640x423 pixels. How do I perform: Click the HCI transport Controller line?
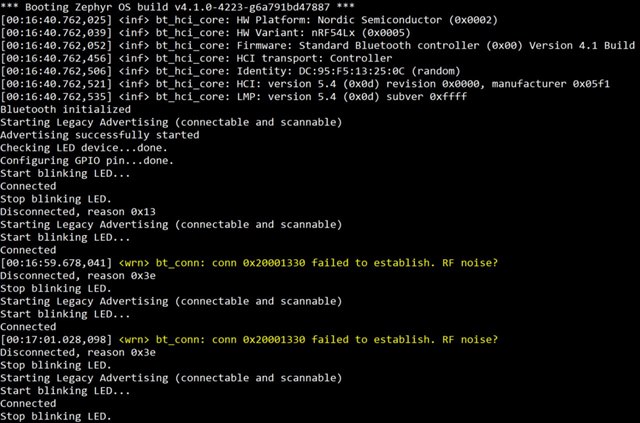(x=196, y=58)
